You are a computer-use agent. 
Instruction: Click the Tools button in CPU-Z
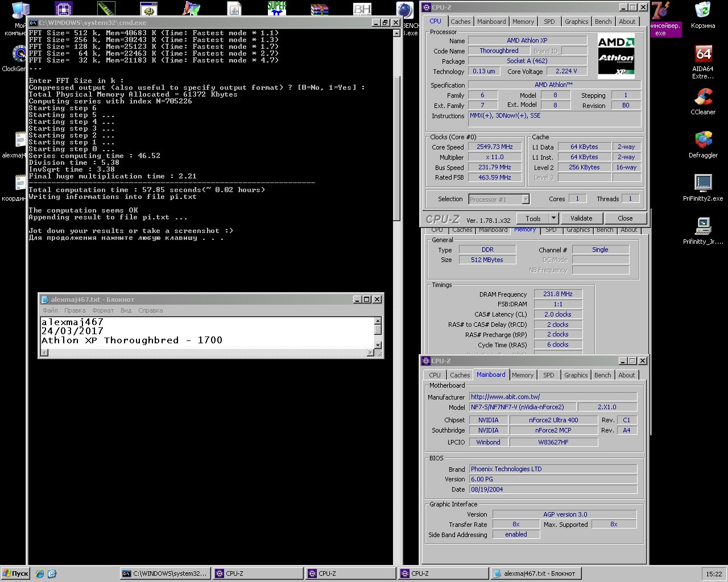tap(533, 218)
